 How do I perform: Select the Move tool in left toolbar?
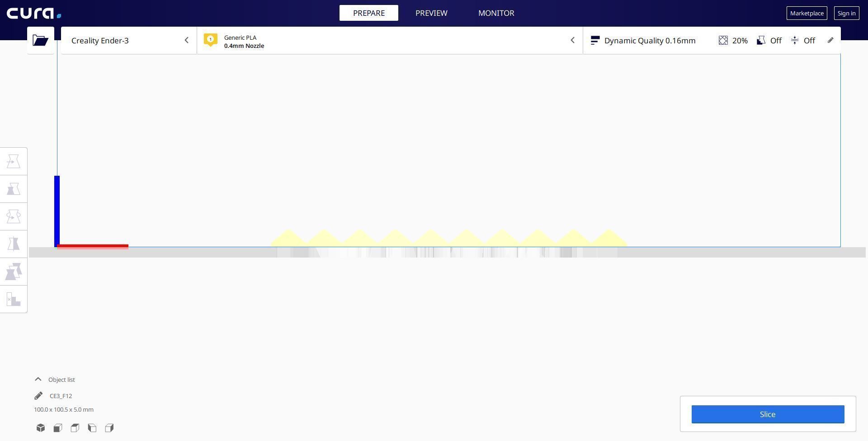pyautogui.click(x=14, y=161)
